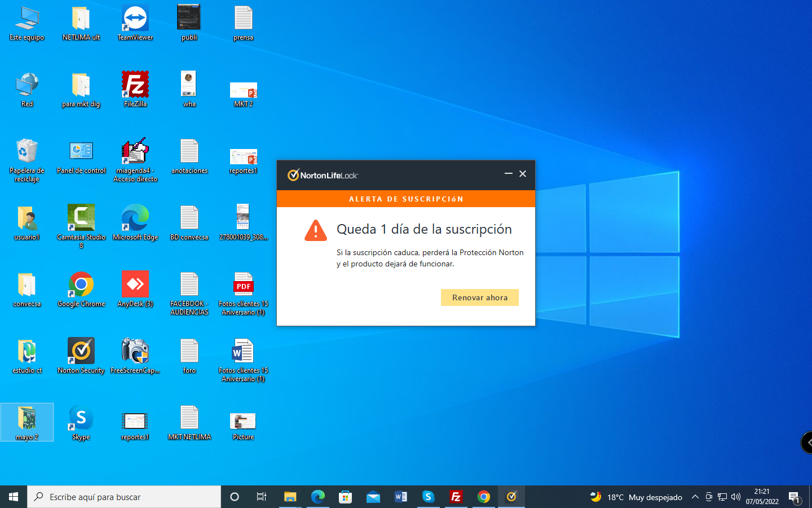Open Microsoft Edge from the taskbar
The image size is (812, 508).
click(317, 497)
